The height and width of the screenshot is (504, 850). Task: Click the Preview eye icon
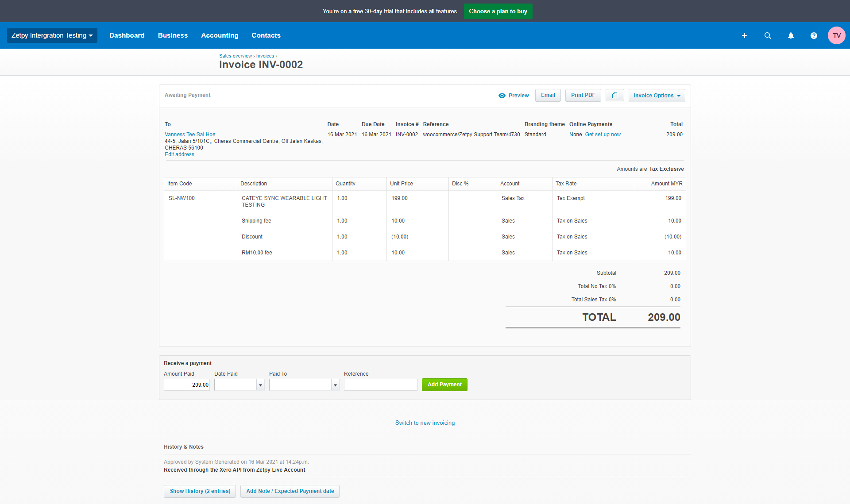pos(502,96)
